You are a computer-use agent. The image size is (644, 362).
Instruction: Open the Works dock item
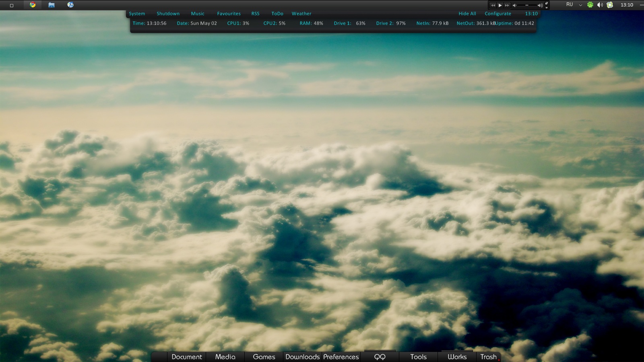(x=457, y=357)
